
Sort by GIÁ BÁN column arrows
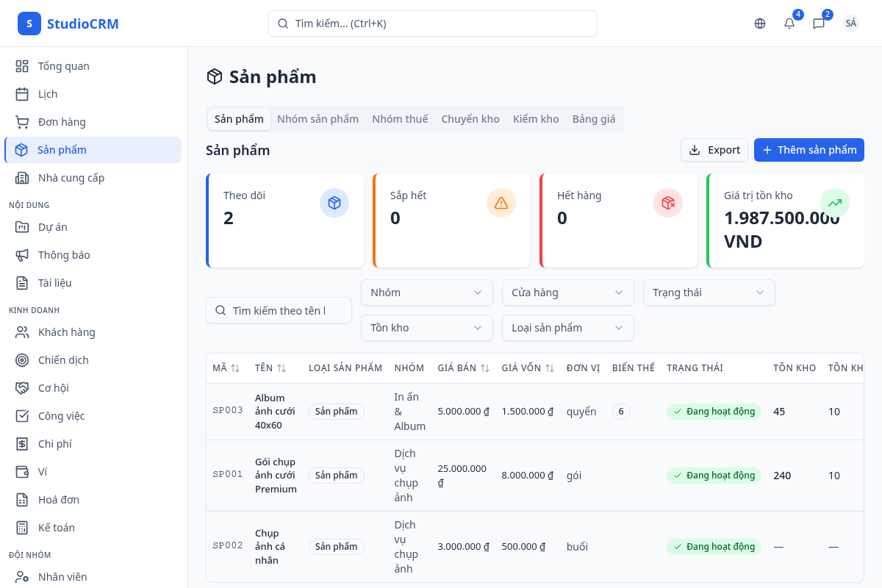pyautogui.click(x=485, y=368)
